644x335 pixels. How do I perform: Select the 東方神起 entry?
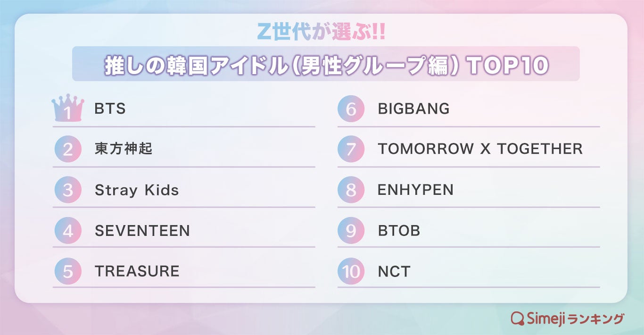click(124, 150)
